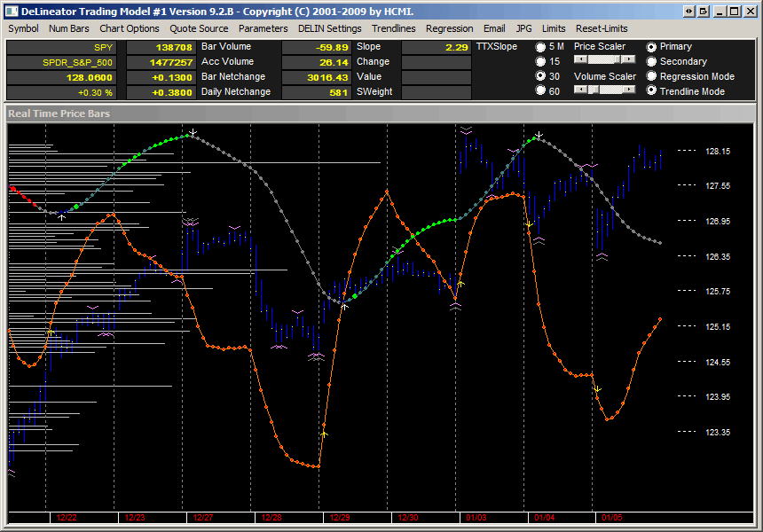
Task: Click the title bar icon beside minimize
Action: pyautogui.click(x=704, y=12)
